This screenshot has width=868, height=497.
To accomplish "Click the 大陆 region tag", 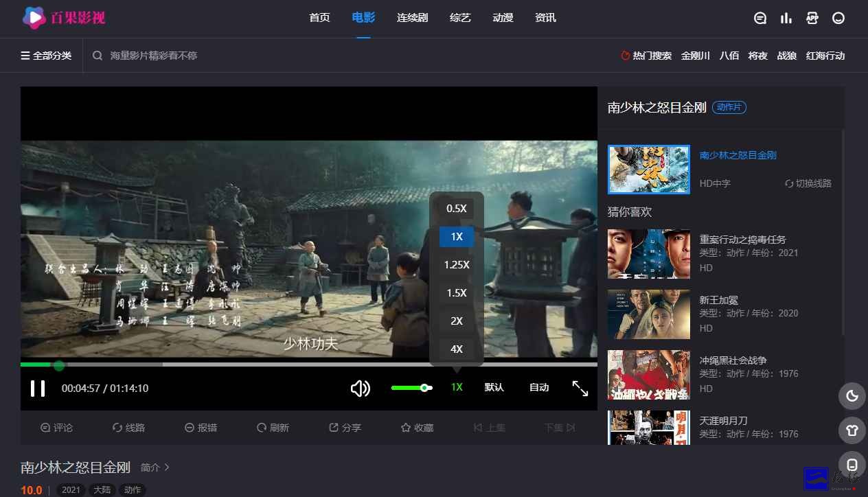I will click(x=102, y=490).
